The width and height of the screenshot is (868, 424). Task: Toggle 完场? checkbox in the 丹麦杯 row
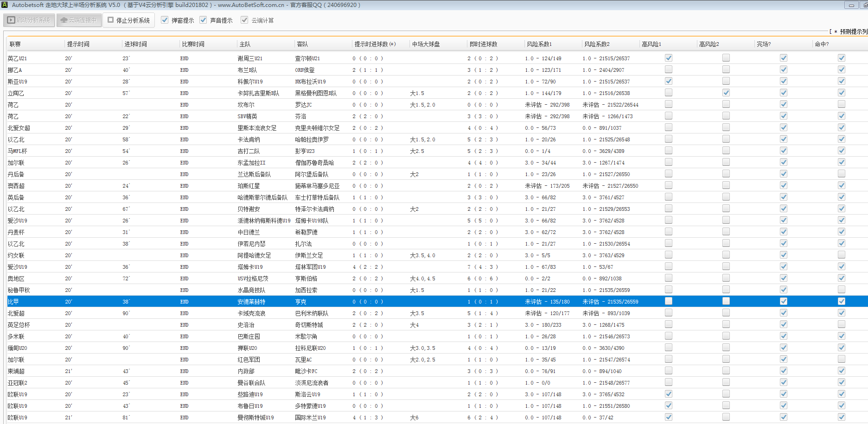[784, 232]
